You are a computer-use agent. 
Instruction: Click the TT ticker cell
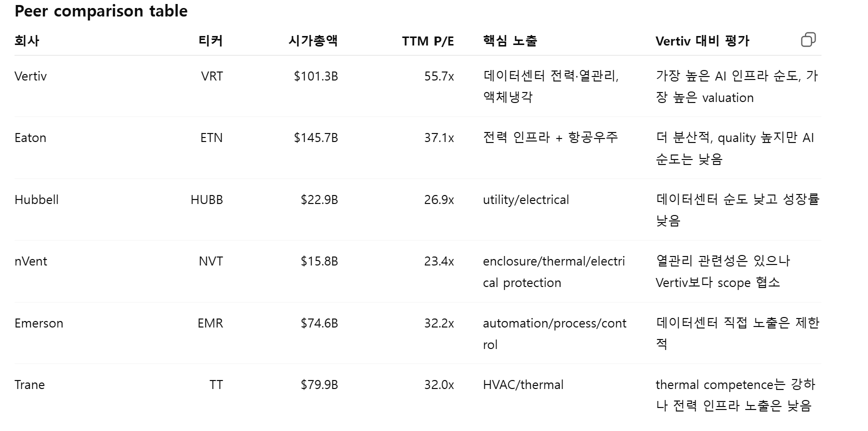216,385
